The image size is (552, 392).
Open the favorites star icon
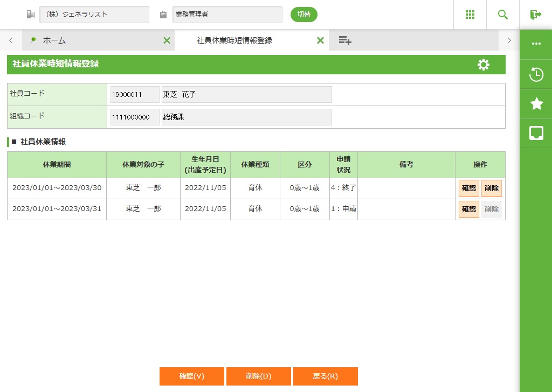pos(536,104)
